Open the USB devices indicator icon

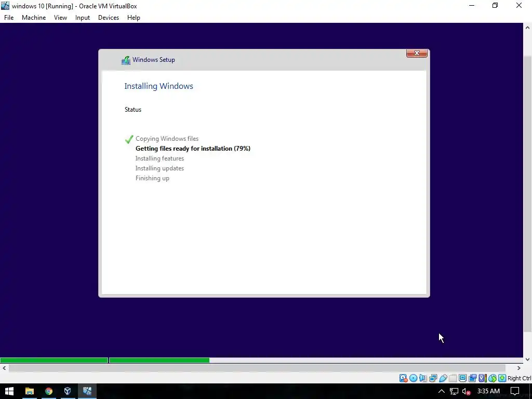click(443, 378)
